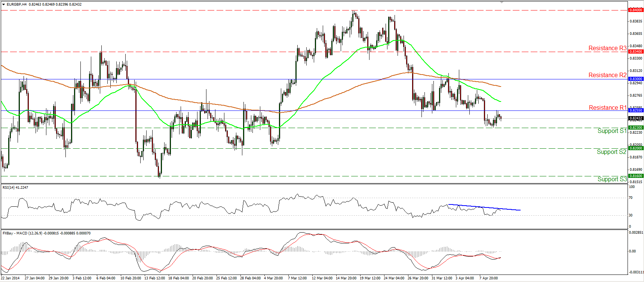644x282 pixels.
Task: Click the black 0.82432 current price tag
Action: click(x=636, y=118)
